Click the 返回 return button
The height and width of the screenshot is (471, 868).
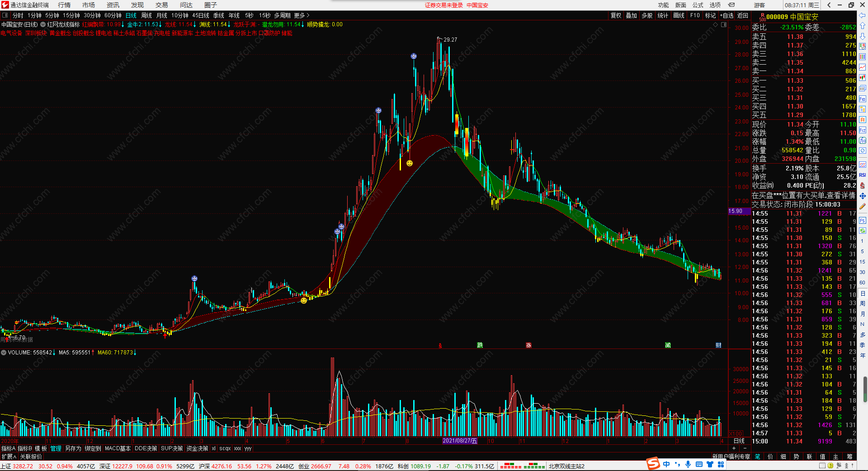(743, 15)
